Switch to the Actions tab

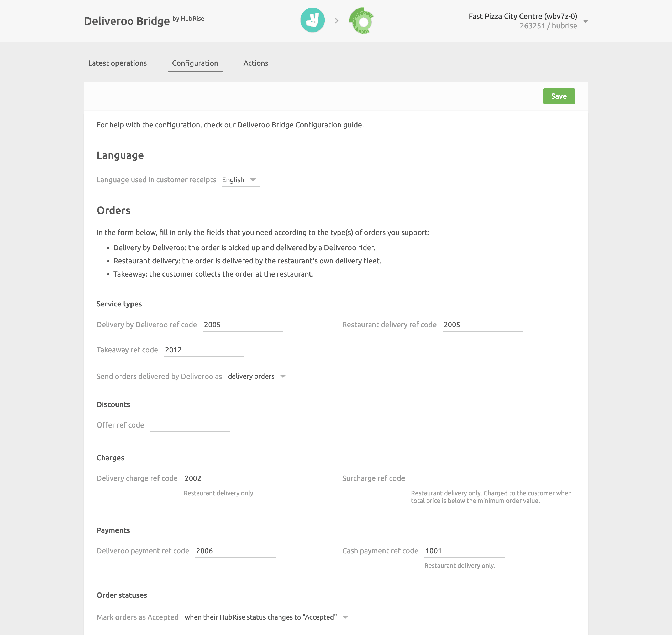click(x=256, y=63)
